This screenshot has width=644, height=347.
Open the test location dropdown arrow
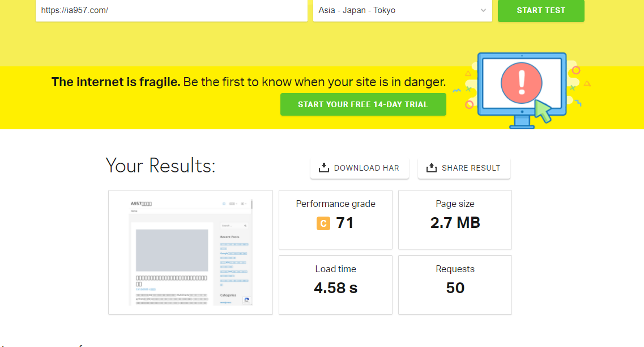click(483, 11)
